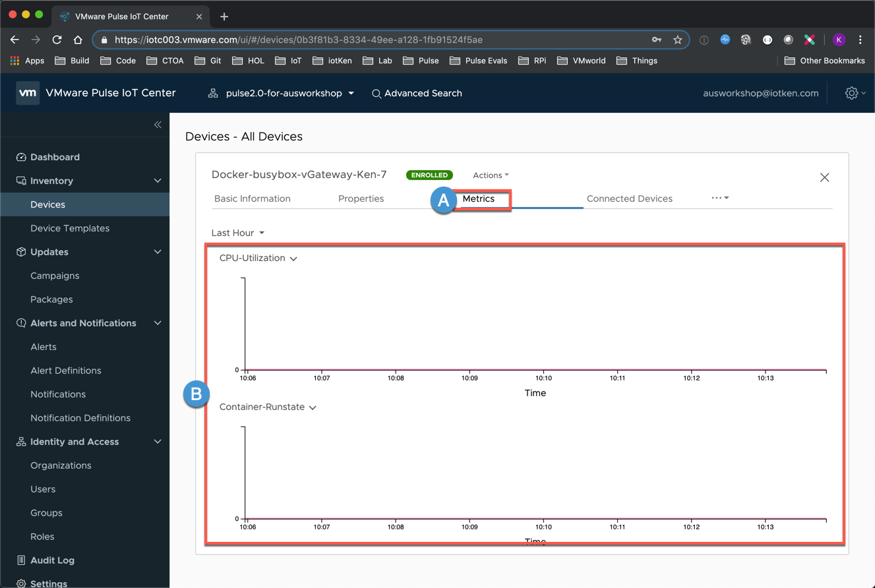Click the browser address bar URL
Screen dimensions: 875x588
coord(298,40)
